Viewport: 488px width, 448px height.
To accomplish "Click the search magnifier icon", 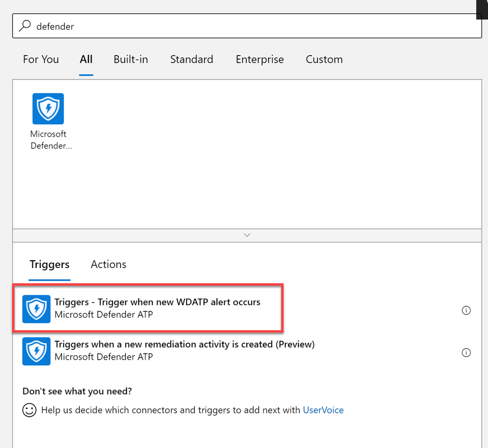I will [25, 26].
